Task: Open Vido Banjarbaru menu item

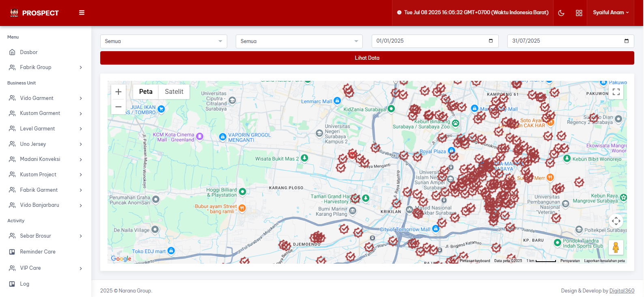Action: pyautogui.click(x=45, y=205)
